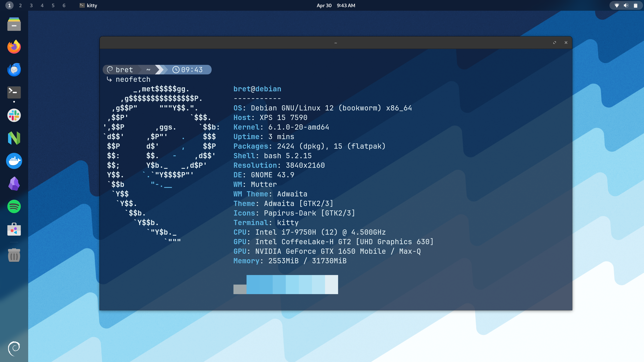
Task: Click the Memory: 2553MiB / 31730MiB line
Action: click(290, 261)
